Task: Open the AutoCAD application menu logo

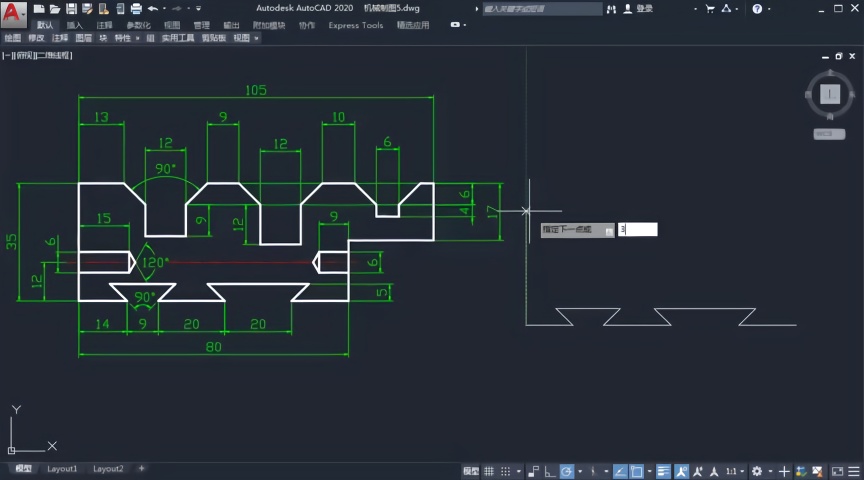Action: pos(13,14)
